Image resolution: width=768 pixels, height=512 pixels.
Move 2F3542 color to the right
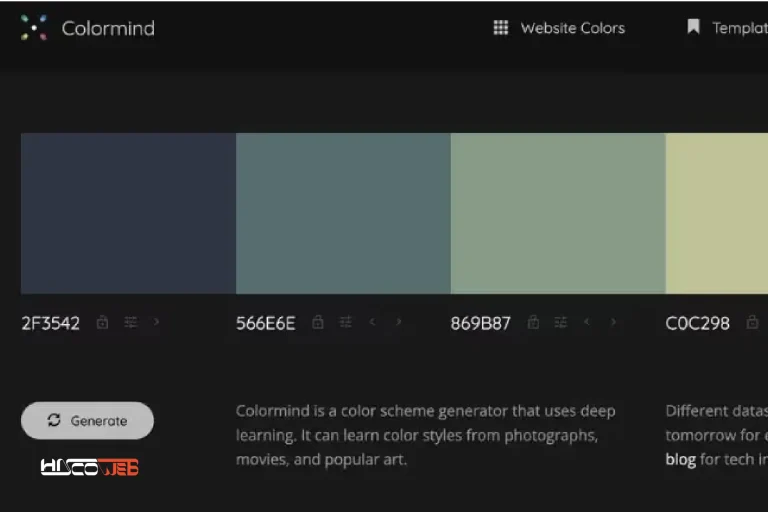coord(156,322)
